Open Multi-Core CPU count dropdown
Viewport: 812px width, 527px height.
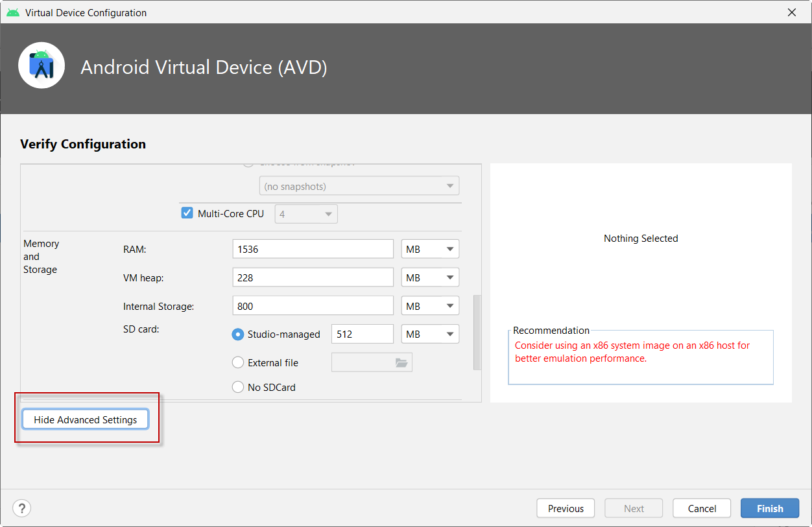306,214
